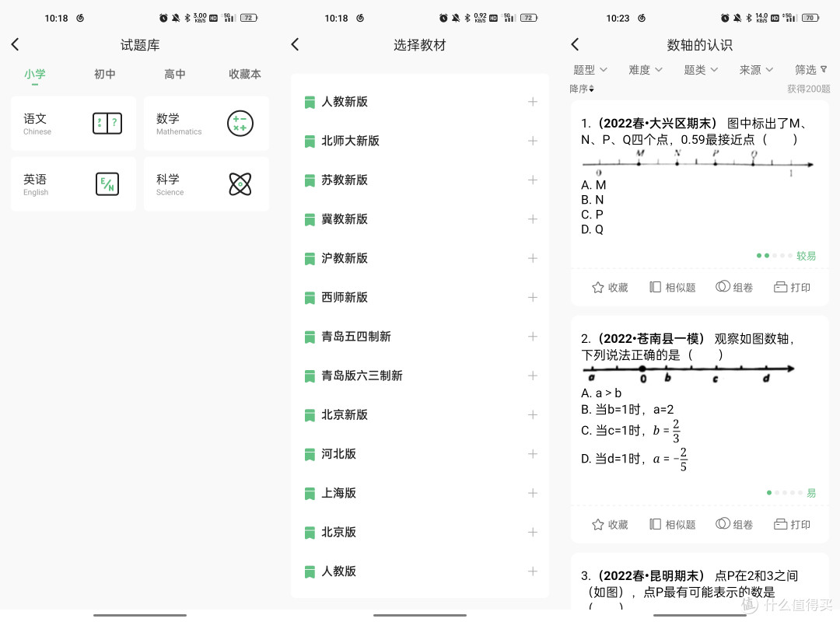Image resolution: width=840 pixels, height=622 pixels.
Task: Open question 3 from 昆明期末
Action: (x=691, y=589)
